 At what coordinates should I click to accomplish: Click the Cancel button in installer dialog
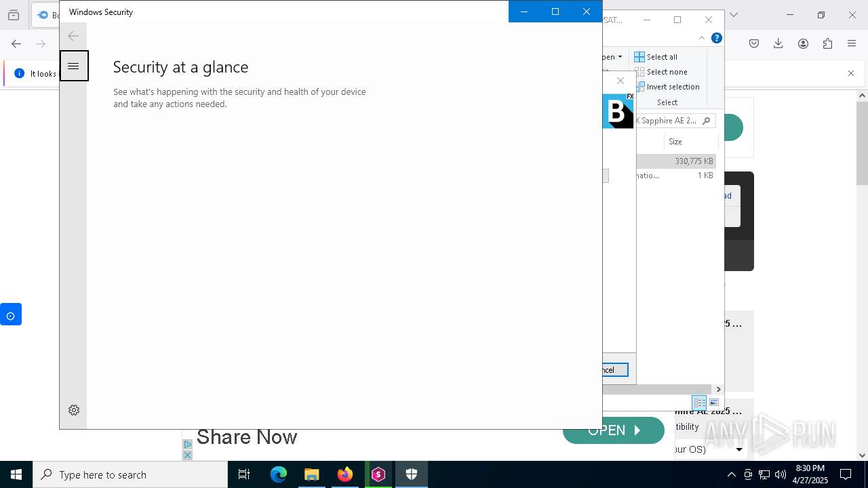tap(614, 370)
